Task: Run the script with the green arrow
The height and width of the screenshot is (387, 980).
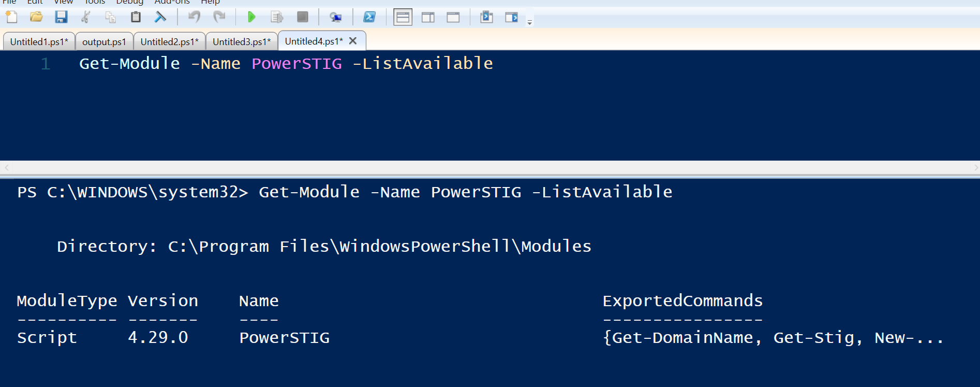Action: (x=251, y=17)
